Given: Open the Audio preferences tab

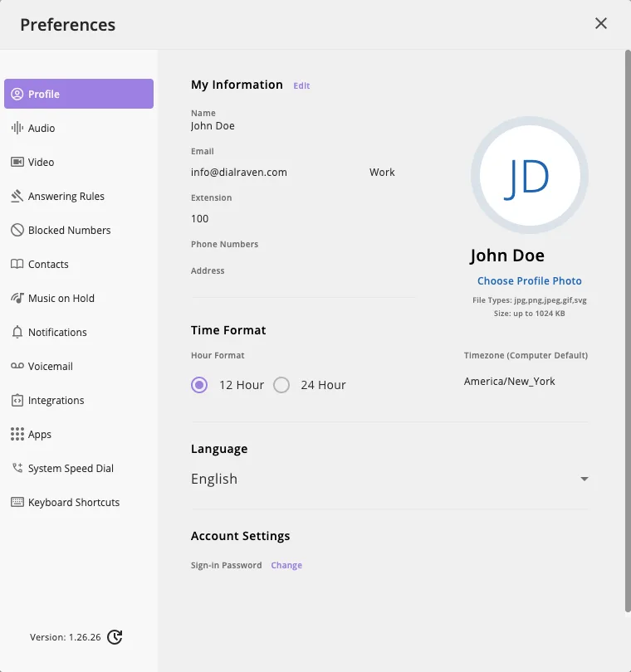Looking at the screenshot, I should (42, 128).
